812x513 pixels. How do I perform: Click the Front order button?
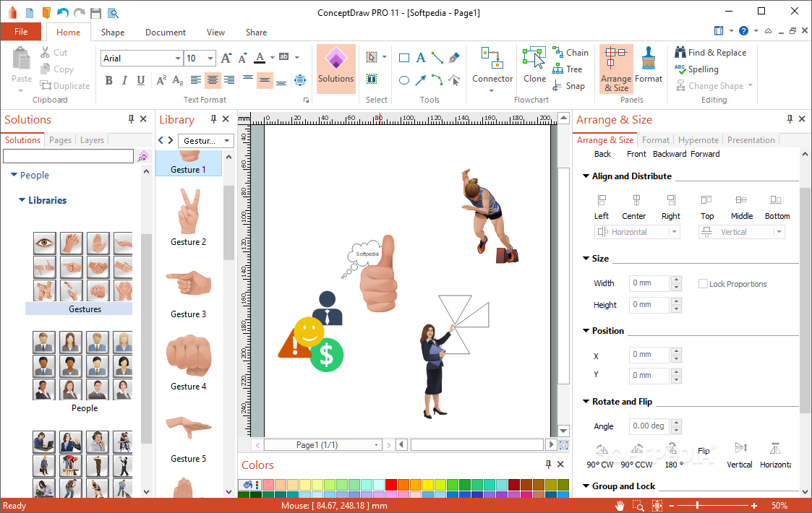click(636, 154)
